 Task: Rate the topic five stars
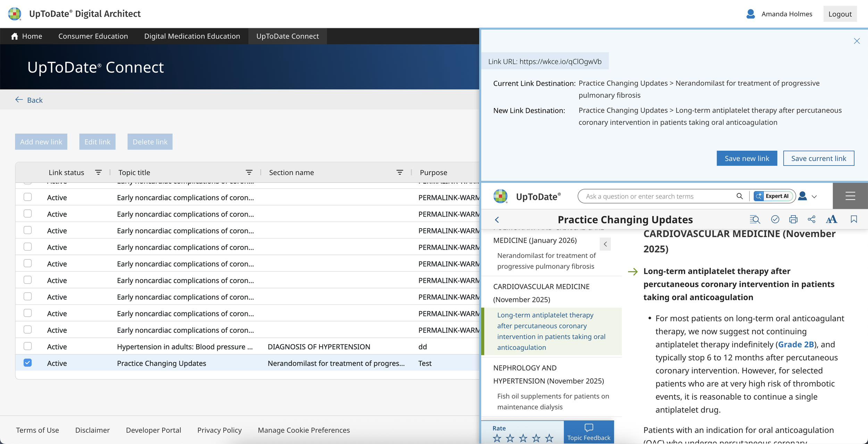pos(549,438)
